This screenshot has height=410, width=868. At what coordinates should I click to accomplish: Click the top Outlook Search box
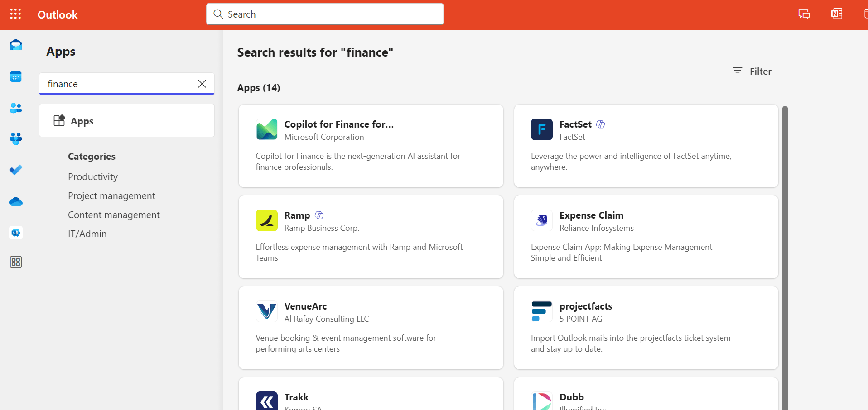(x=325, y=14)
